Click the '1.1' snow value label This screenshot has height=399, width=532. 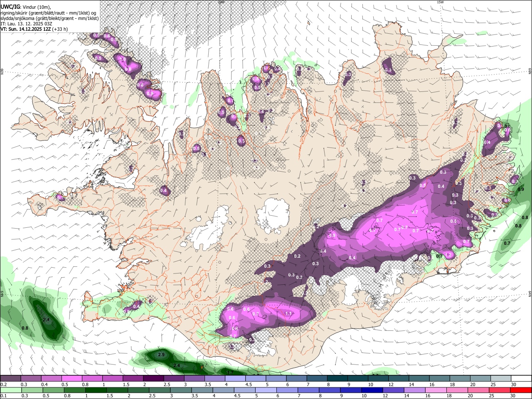[x=289, y=313]
